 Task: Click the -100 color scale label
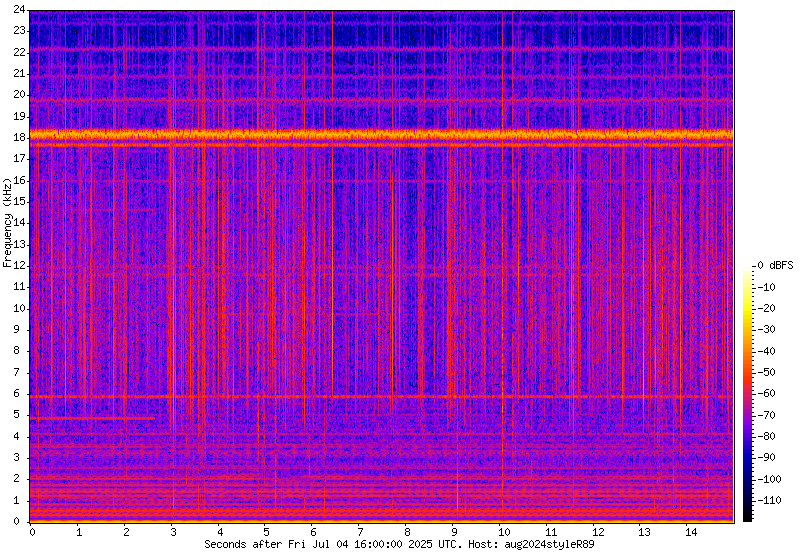769,479
